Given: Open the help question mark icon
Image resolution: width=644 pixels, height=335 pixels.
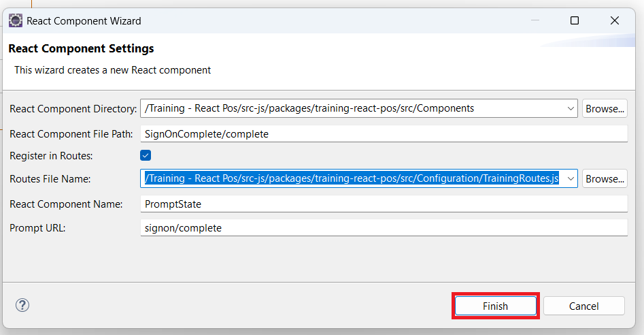Looking at the screenshot, I should pyautogui.click(x=22, y=306).
